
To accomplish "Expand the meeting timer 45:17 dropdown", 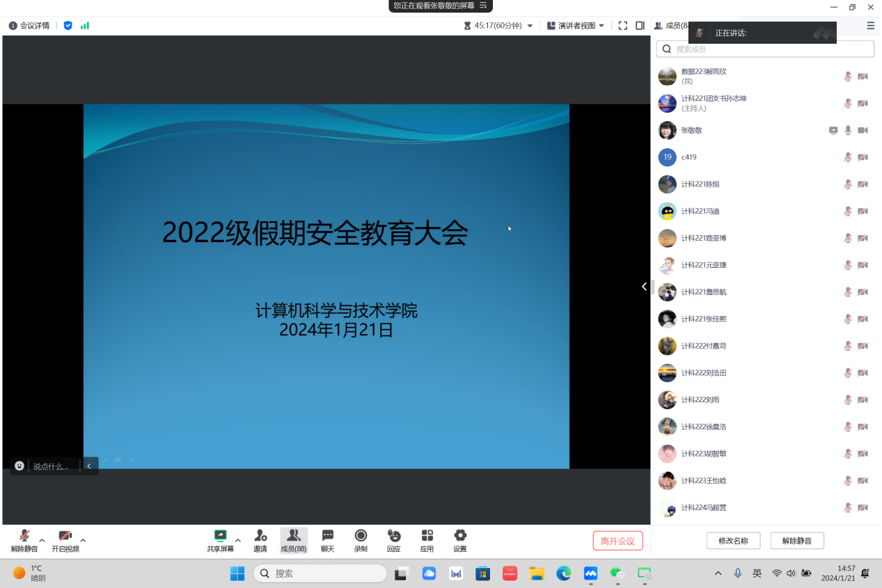I will (530, 26).
